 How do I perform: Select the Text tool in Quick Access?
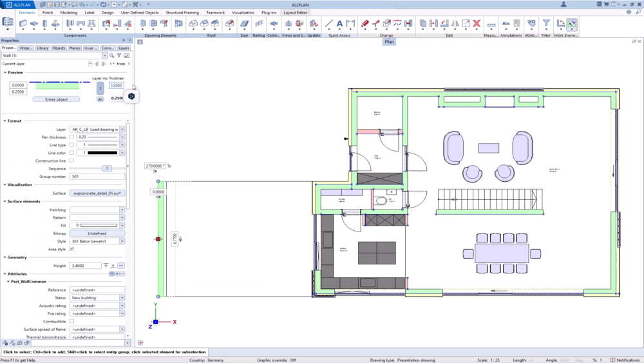(x=340, y=24)
